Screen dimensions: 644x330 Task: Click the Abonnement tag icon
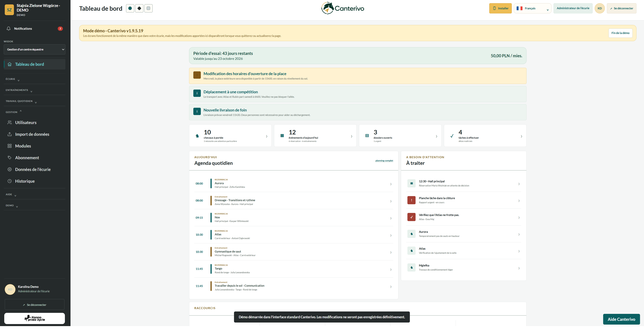click(10, 158)
